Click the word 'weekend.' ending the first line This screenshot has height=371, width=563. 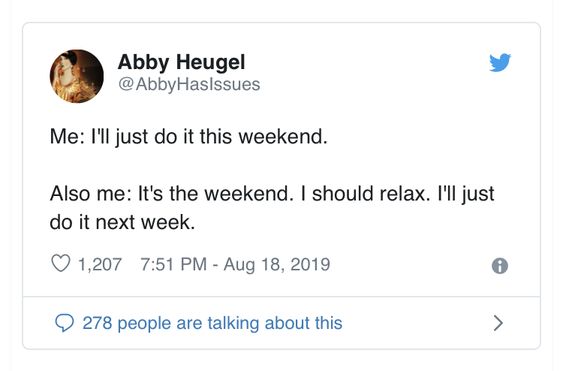(283, 137)
